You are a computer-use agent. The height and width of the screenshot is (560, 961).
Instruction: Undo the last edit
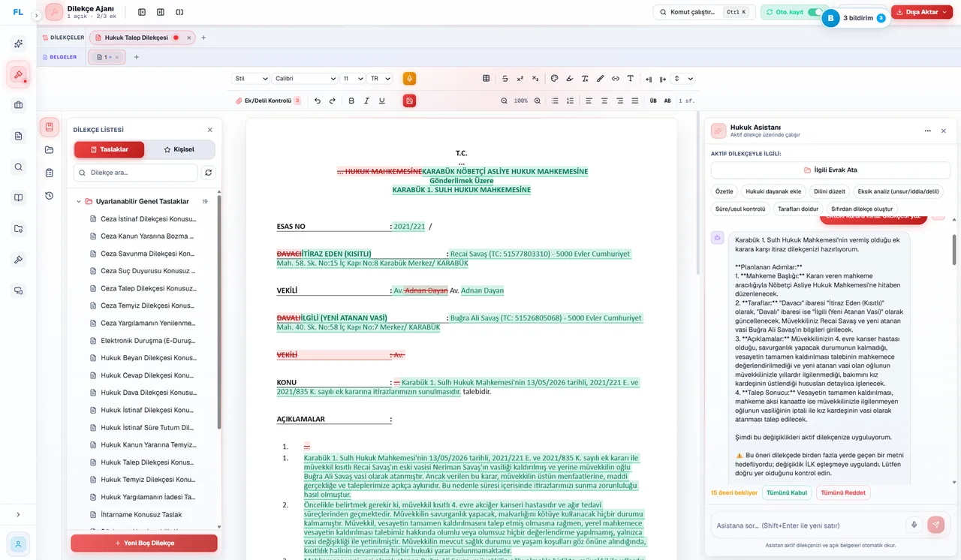[318, 101]
